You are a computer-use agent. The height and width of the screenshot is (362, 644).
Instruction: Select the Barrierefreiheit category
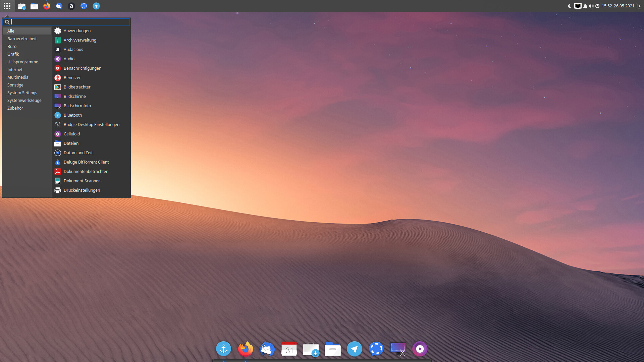pyautogui.click(x=27, y=39)
